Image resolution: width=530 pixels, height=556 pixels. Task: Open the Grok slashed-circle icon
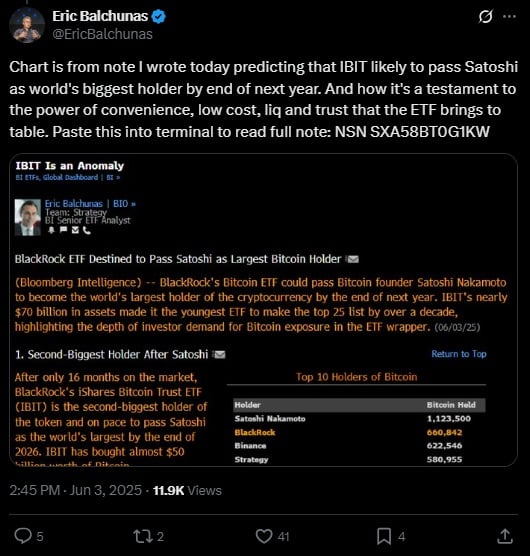[x=485, y=16]
